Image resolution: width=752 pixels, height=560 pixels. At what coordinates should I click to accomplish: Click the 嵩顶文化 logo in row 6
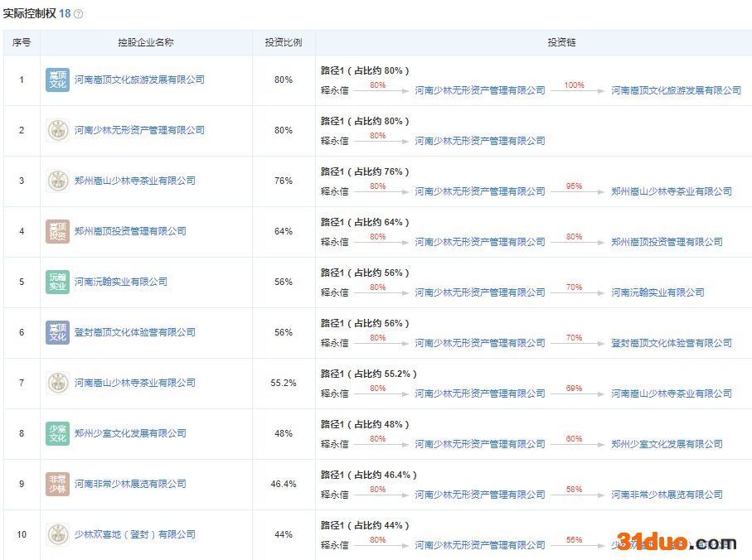pyautogui.click(x=57, y=333)
